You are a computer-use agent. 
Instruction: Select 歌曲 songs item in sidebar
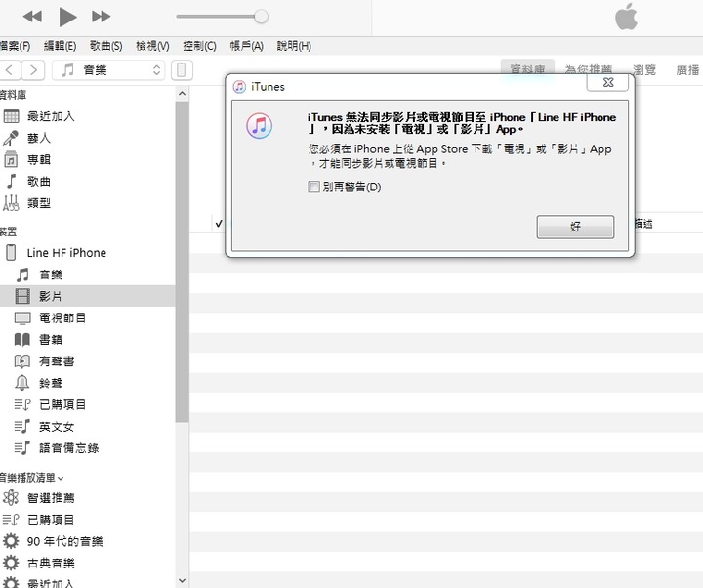pyautogui.click(x=88, y=182)
